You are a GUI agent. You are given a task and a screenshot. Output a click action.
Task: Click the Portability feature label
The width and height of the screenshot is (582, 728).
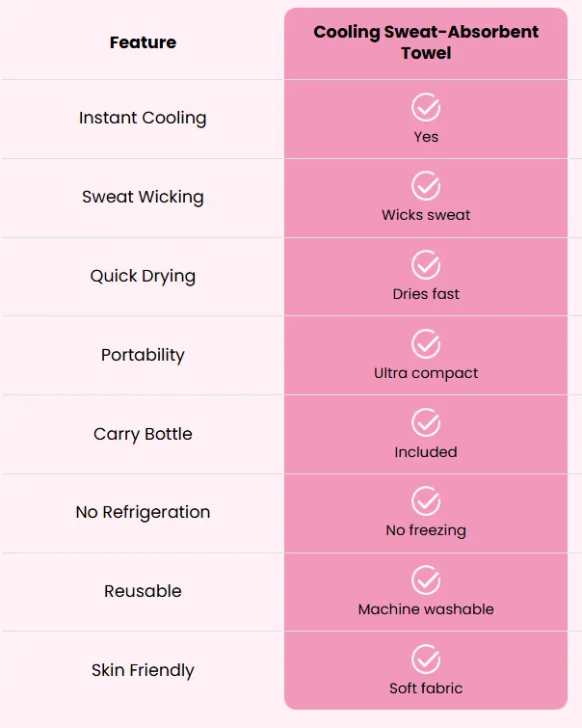pos(143,355)
